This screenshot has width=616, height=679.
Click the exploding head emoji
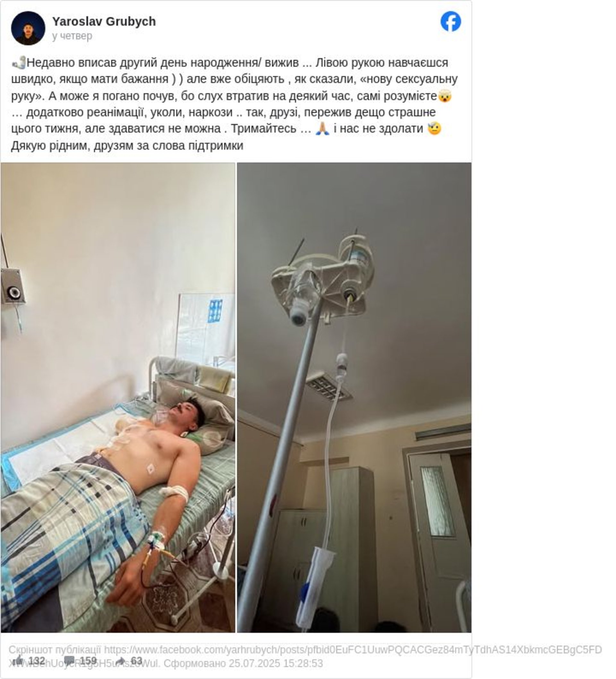[445, 96]
